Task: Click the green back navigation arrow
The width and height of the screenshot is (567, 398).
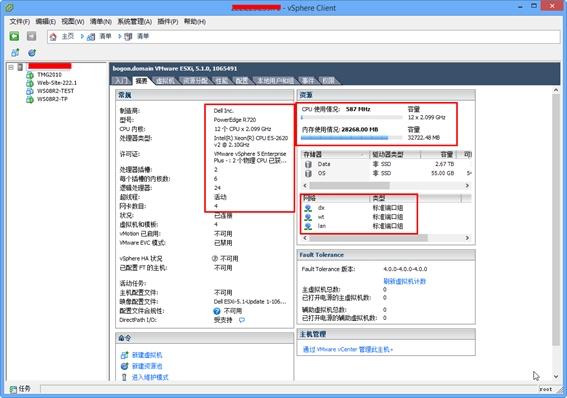Action: (x=14, y=36)
